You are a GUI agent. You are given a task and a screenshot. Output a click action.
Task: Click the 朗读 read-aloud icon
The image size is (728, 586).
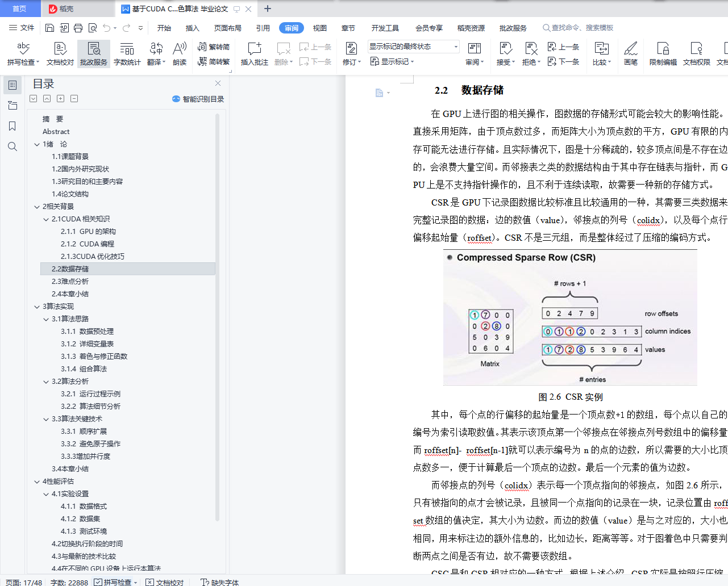[180, 54]
